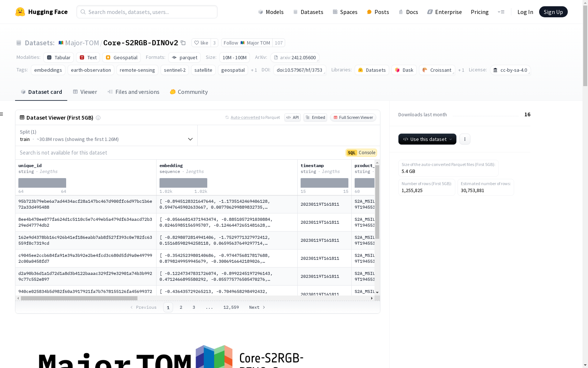Open the Datasets navigation item
Screen dimensions: 588x368
tap(308, 12)
